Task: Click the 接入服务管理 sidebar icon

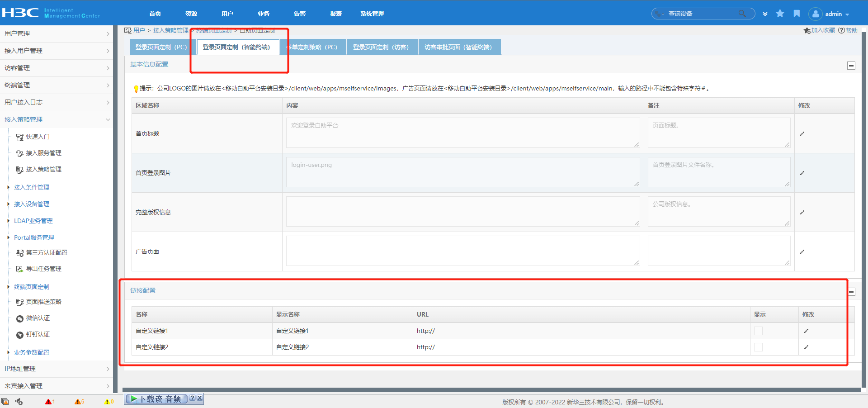Action: pos(20,153)
